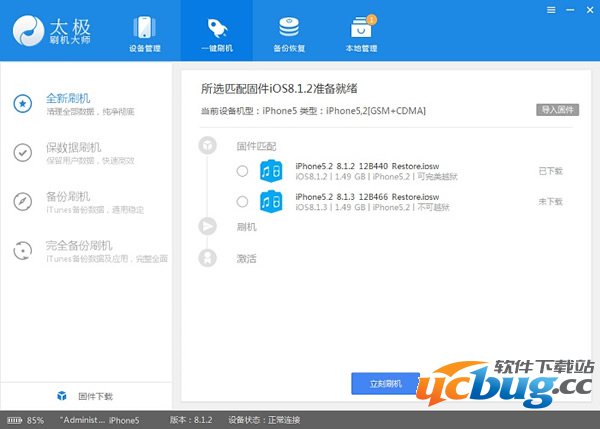
Task: Click the iOS8.1.2 1.49 GB 可完美越狱 detail line
Action: (x=376, y=176)
